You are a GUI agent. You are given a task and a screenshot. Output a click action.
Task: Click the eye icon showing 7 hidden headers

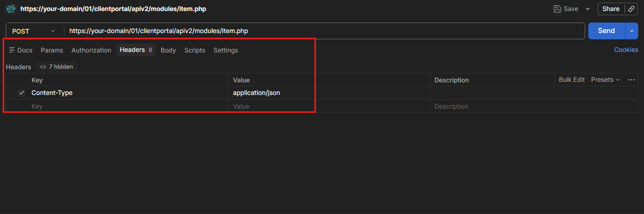(43, 67)
